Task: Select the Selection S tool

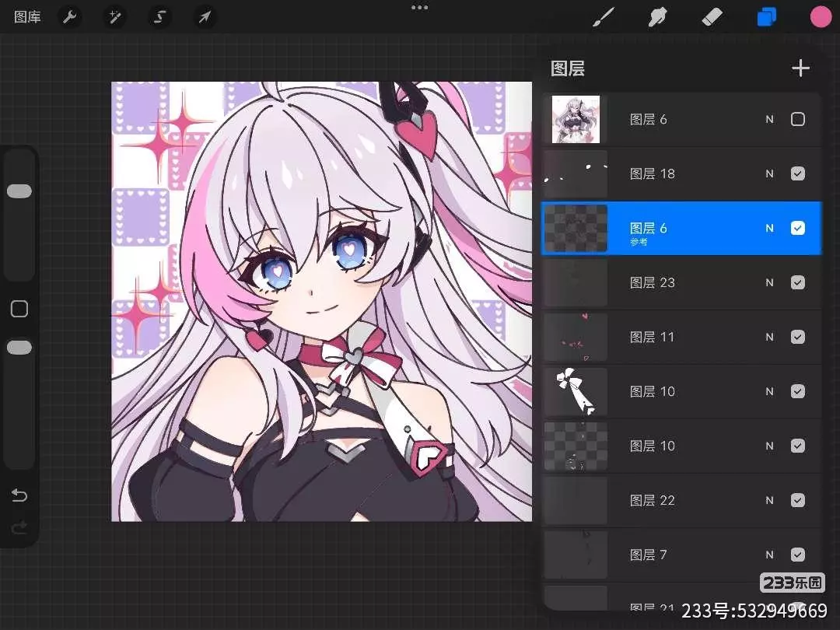Action: click(x=159, y=17)
